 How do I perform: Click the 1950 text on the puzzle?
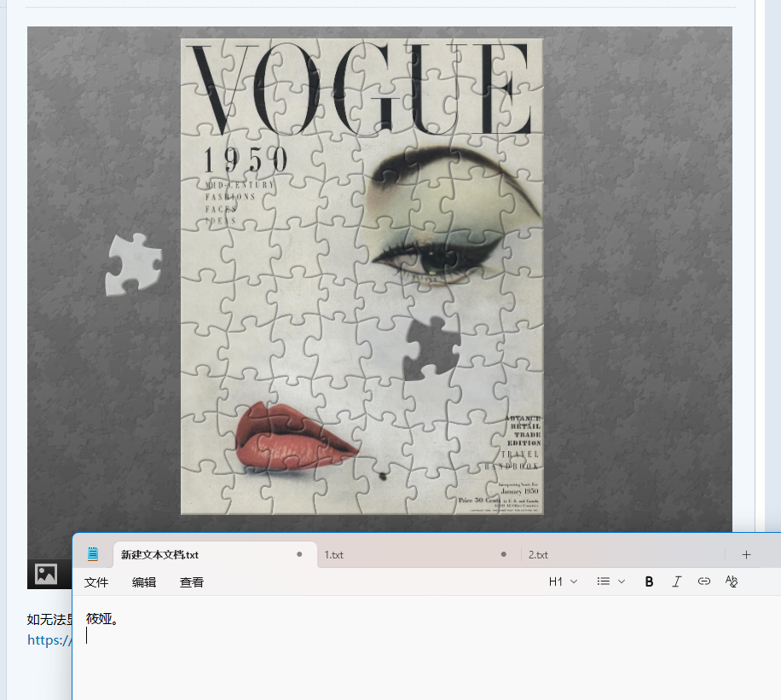click(245, 160)
